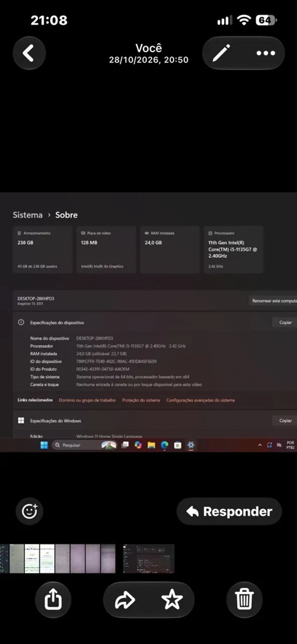Click the Settings gear on the taskbar
The width and height of the screenshot is (297, 644).
tap(191, 445)
